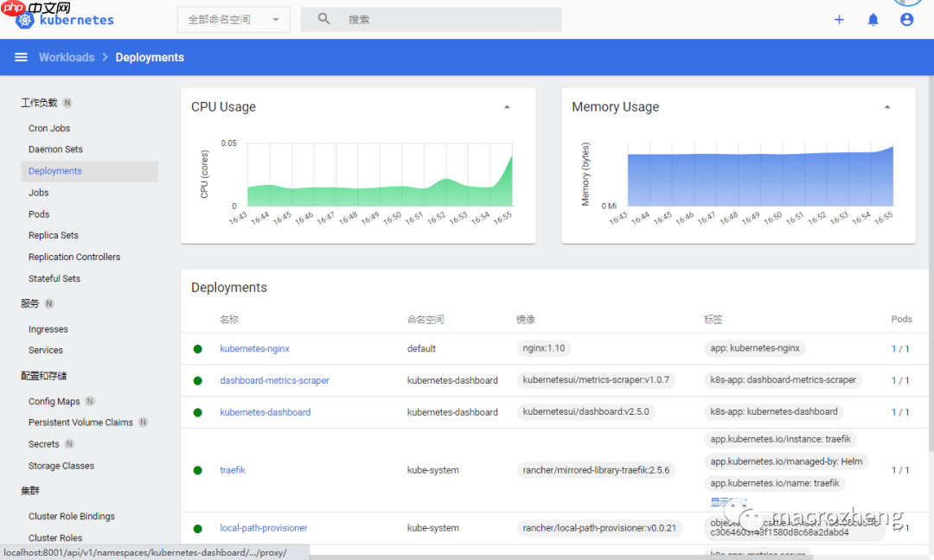Click the green status dot for kubernetes-nginx

198,349
